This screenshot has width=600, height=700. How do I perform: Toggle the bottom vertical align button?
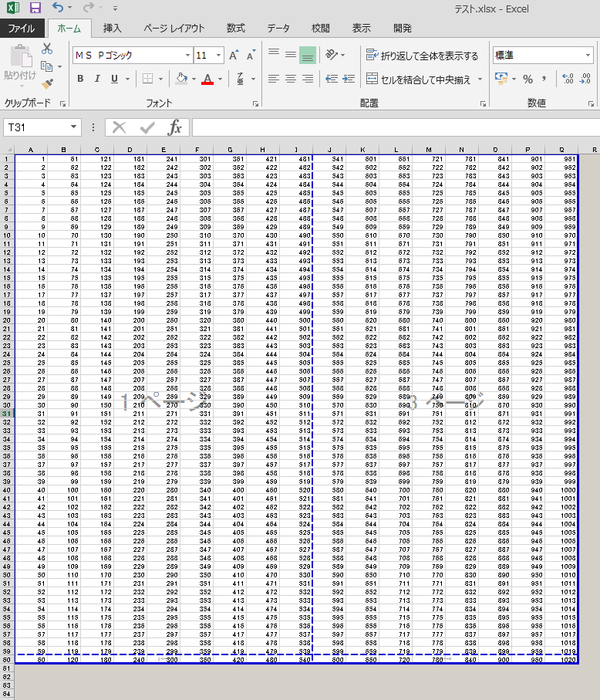pos(307,56)
